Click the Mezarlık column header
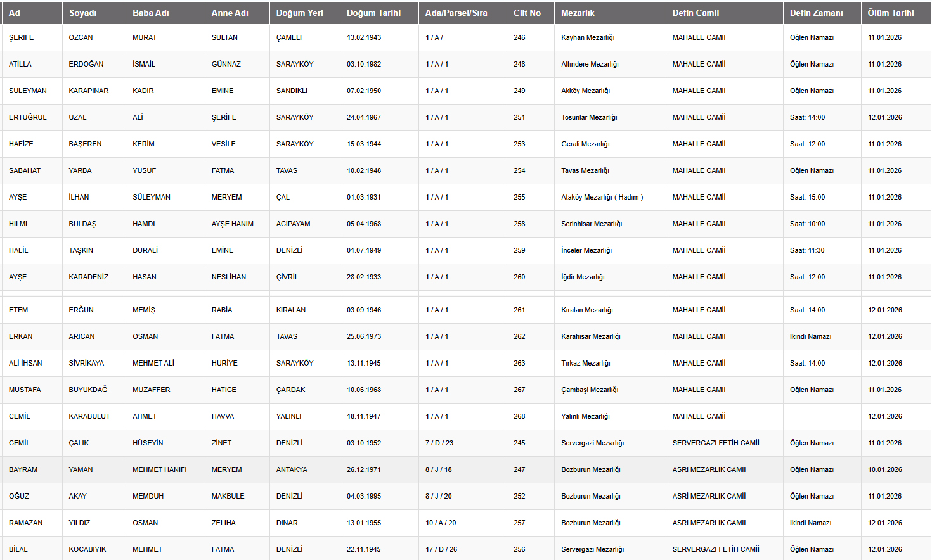 click(578, 13)
